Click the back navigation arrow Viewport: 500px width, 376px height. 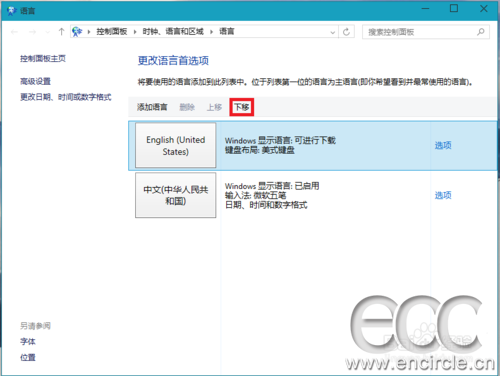14,32
